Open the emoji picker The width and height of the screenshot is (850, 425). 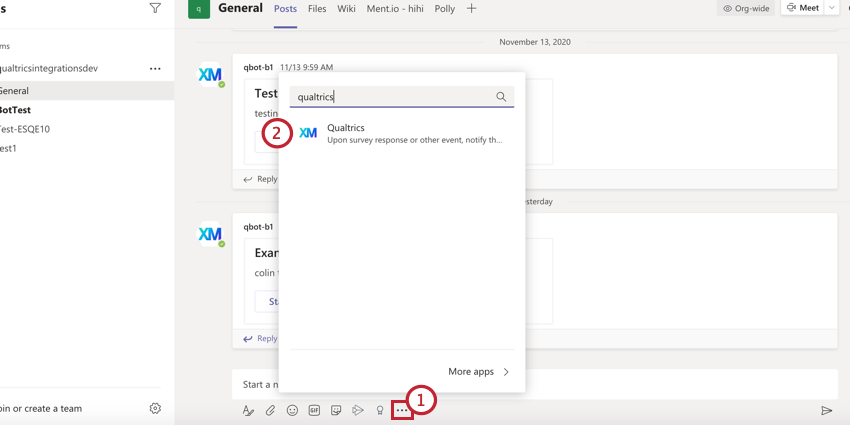(292, 410)
